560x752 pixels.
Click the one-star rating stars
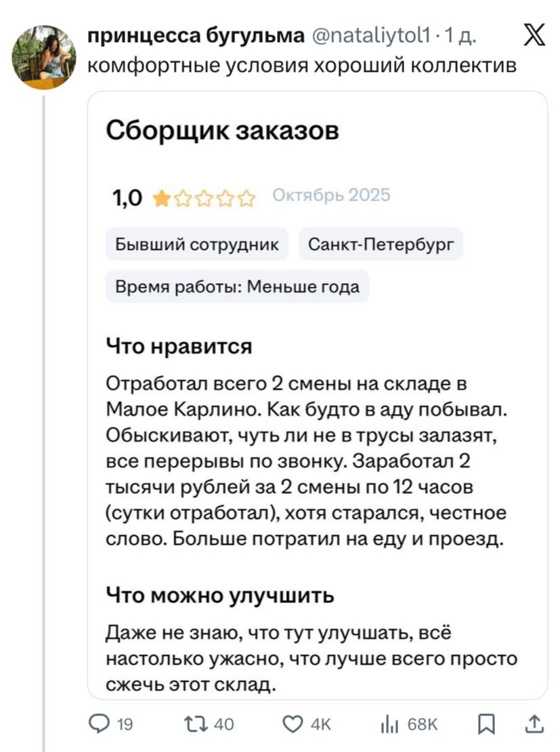(204, 198)
